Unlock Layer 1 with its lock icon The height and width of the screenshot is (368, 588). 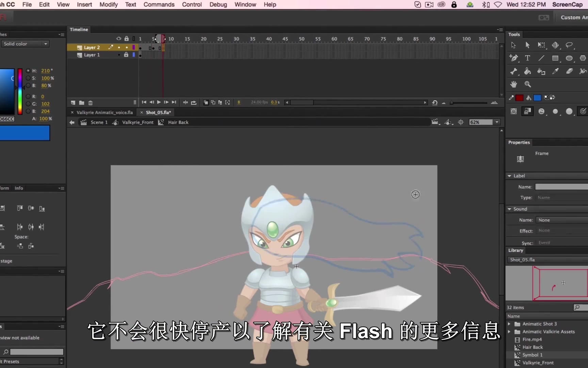[126, 55]
